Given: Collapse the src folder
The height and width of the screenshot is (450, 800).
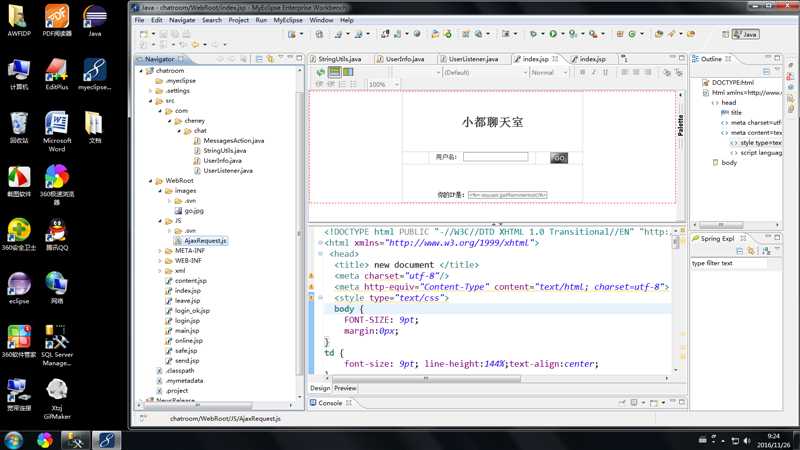Looking at the screenshot, I should click(x=151, y=101).
